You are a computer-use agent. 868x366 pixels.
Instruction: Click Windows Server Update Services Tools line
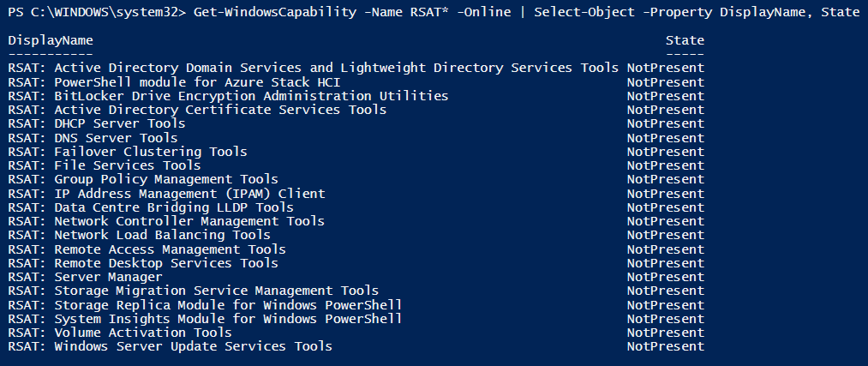pyautogui.click(x=171, y=347)
